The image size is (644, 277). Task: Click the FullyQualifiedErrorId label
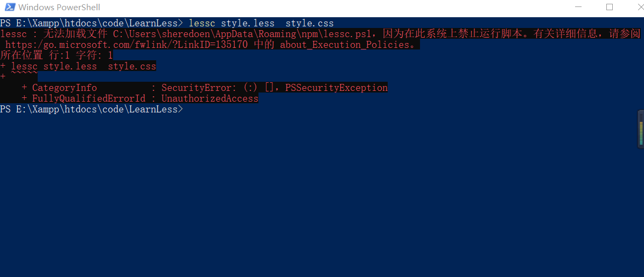point(89,98)
